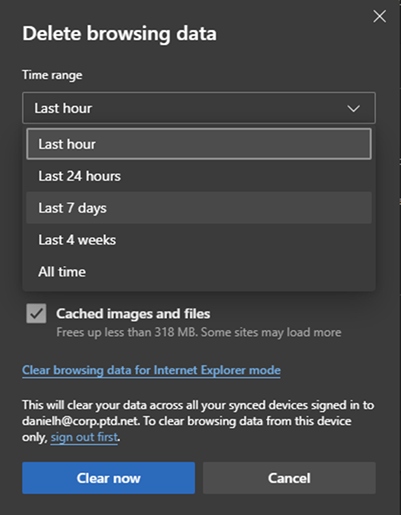401x516 pixels.
Task: Pick Last 7 days time range
Action: pyautogui.click(x=199, y=208)
